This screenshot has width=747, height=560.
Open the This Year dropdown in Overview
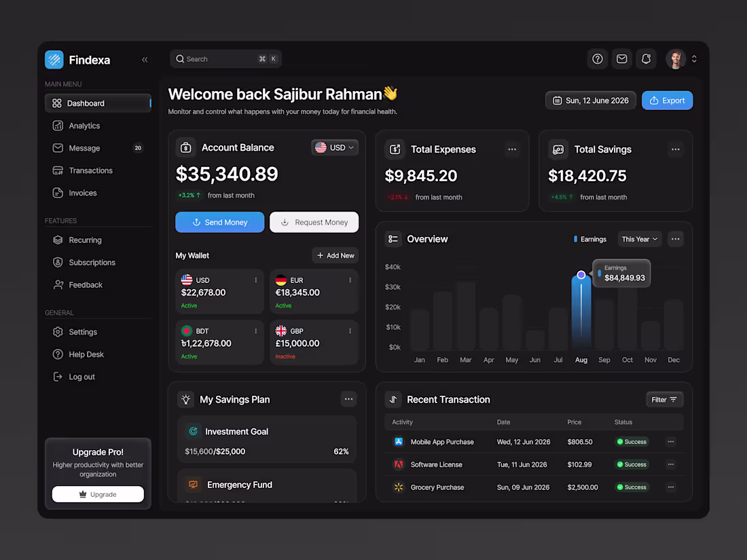coord(639,239)
